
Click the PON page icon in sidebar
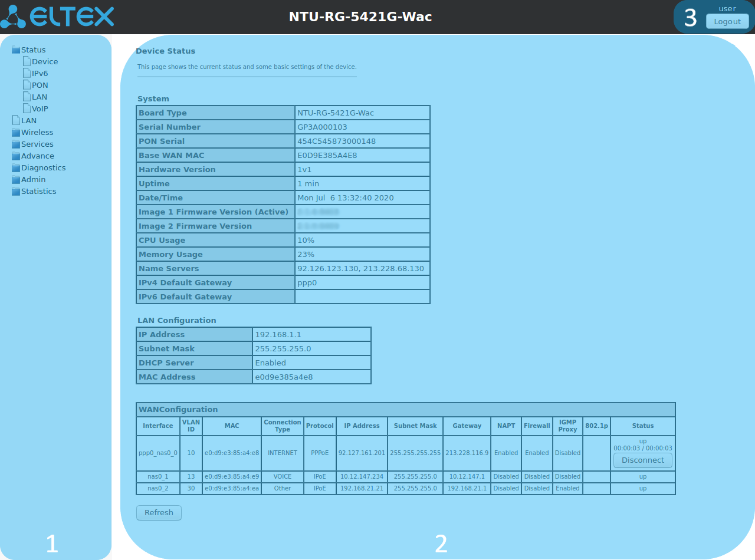(x=27, y=85)
